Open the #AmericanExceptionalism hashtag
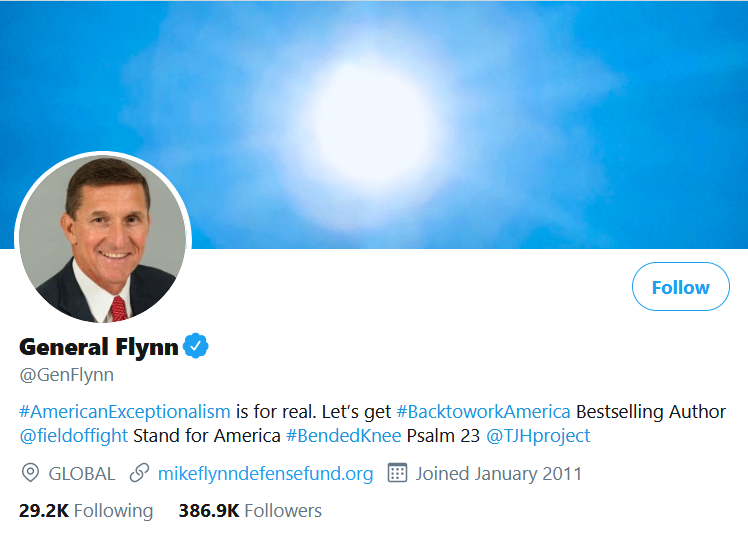This screenshot has width=748, height=540. pos(125,411)
